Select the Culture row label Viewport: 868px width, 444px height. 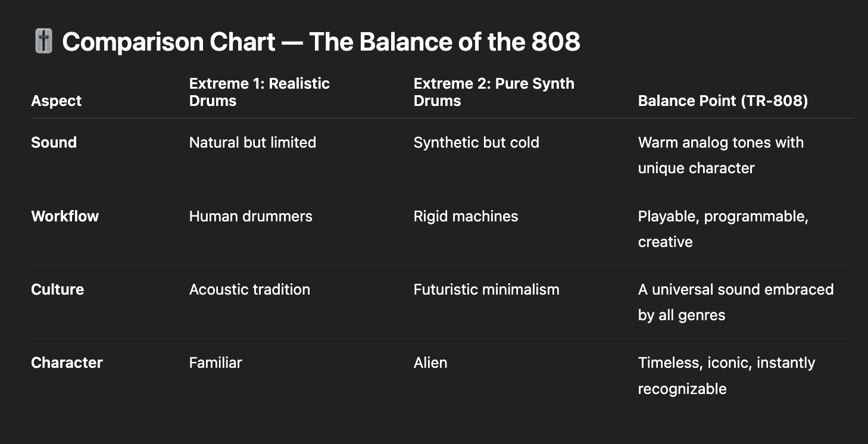pos(58,289)
